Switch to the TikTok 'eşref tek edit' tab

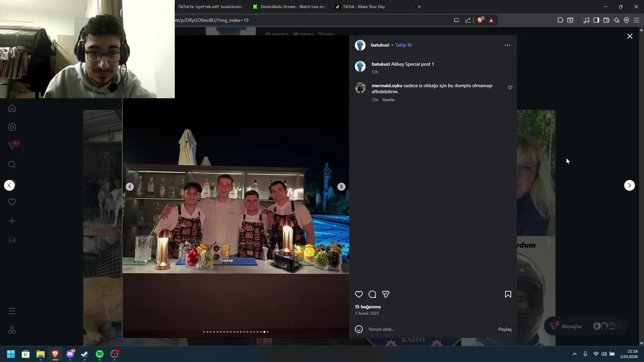tap(209, 7)
